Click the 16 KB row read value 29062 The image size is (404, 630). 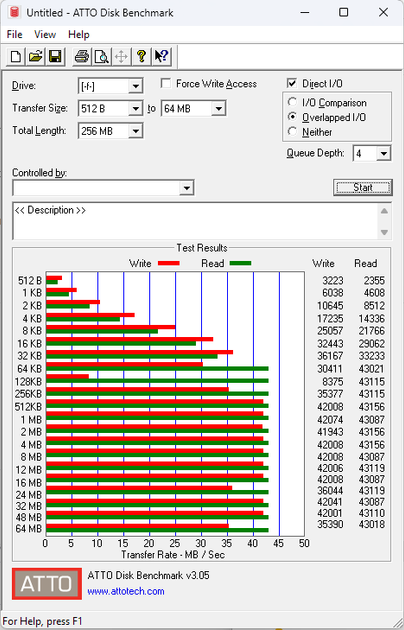(372, 344)
